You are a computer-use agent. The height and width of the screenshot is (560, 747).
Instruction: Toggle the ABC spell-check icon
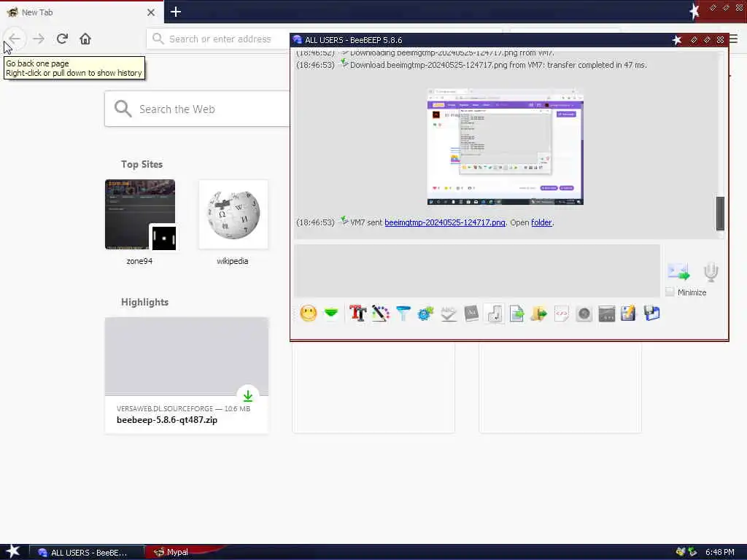pyautogui.click(x=449, y=314)
